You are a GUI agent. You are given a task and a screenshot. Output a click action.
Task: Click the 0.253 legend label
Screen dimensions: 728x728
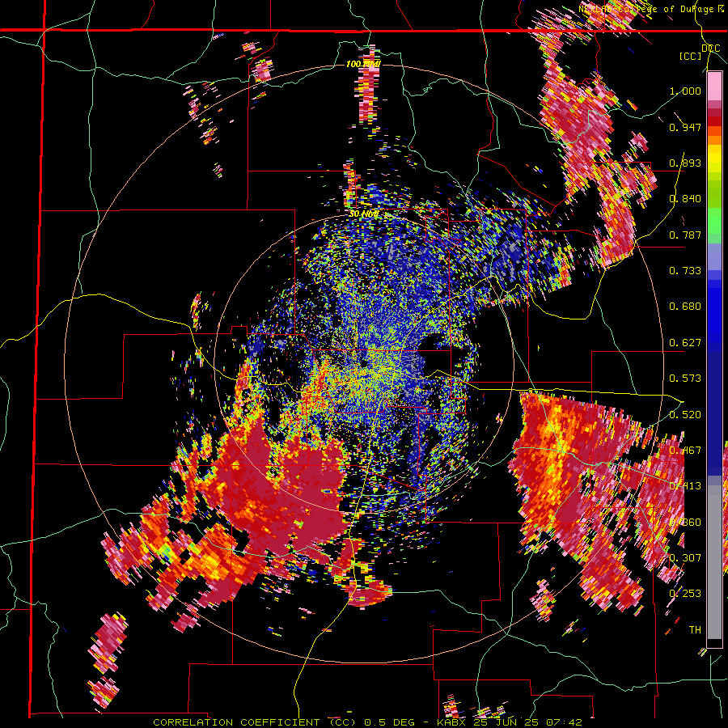tap(685, 594)
